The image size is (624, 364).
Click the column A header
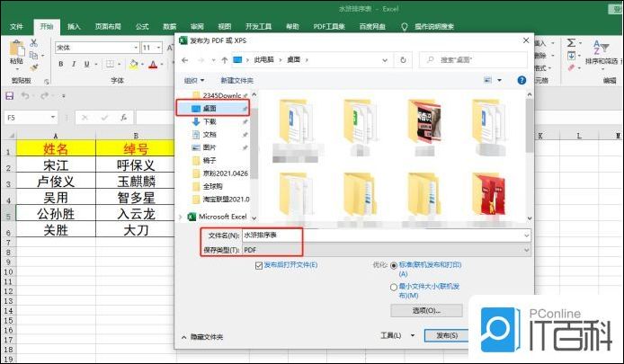[x=56, y=136]
